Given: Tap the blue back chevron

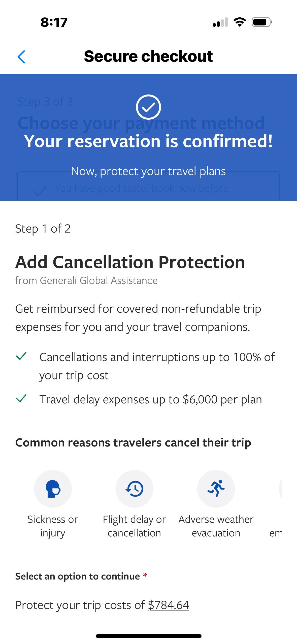Looking at the screenshot, I should pos(21,57).
